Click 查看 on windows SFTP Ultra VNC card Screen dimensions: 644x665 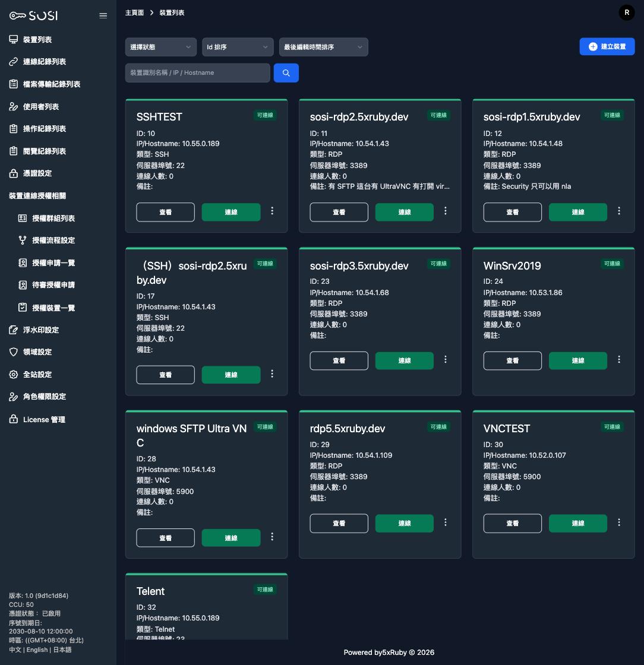(165, 538)
